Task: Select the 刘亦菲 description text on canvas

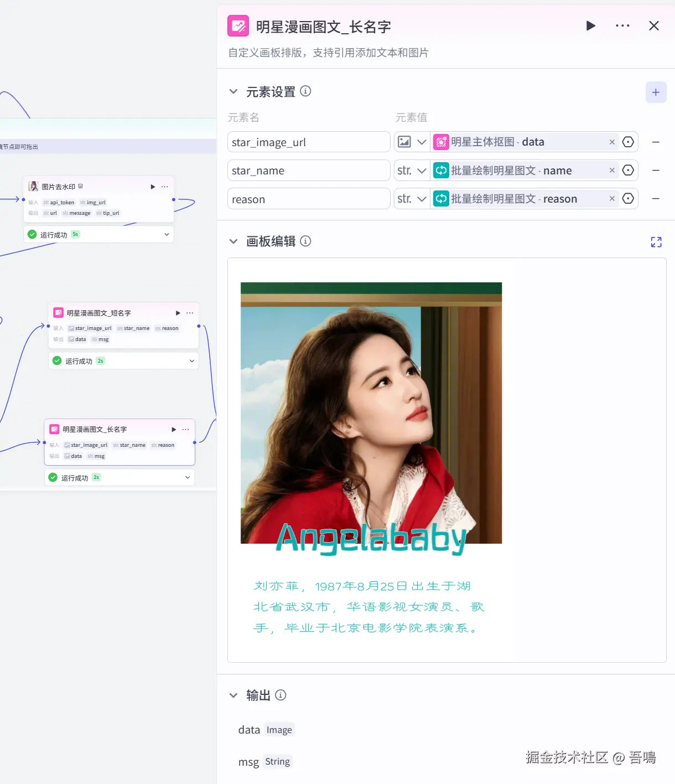Action: (x=368, y=607)
